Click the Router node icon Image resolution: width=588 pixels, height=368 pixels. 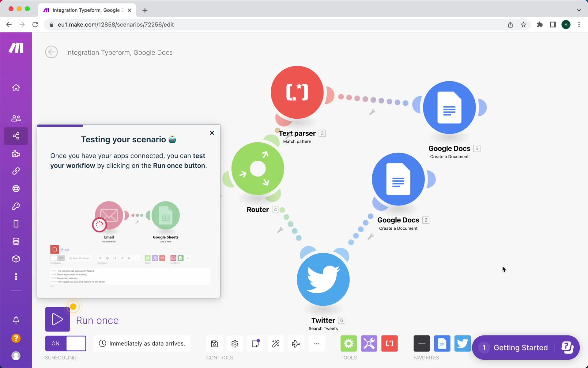258,169
